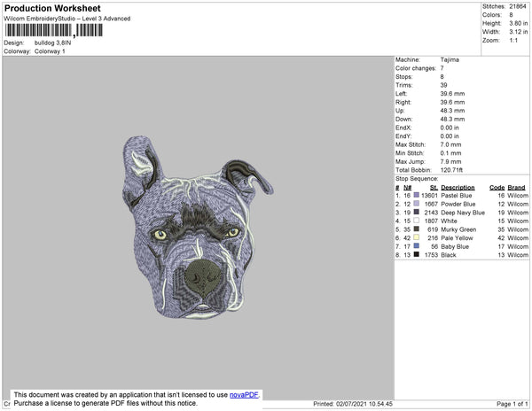Viewport: 532px width, 411px height.
Task: Click the stitch count 2143
Action: click(x=431, y=213)
